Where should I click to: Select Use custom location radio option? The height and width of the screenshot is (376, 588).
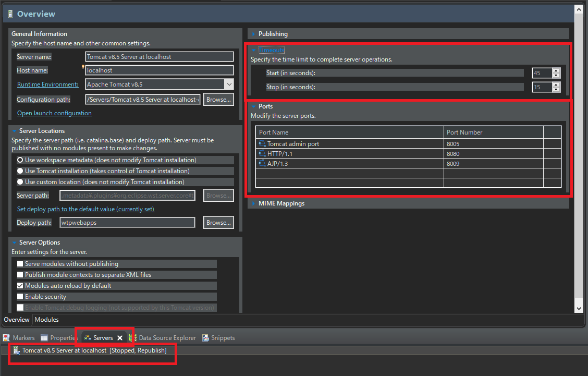pos(20,181)
